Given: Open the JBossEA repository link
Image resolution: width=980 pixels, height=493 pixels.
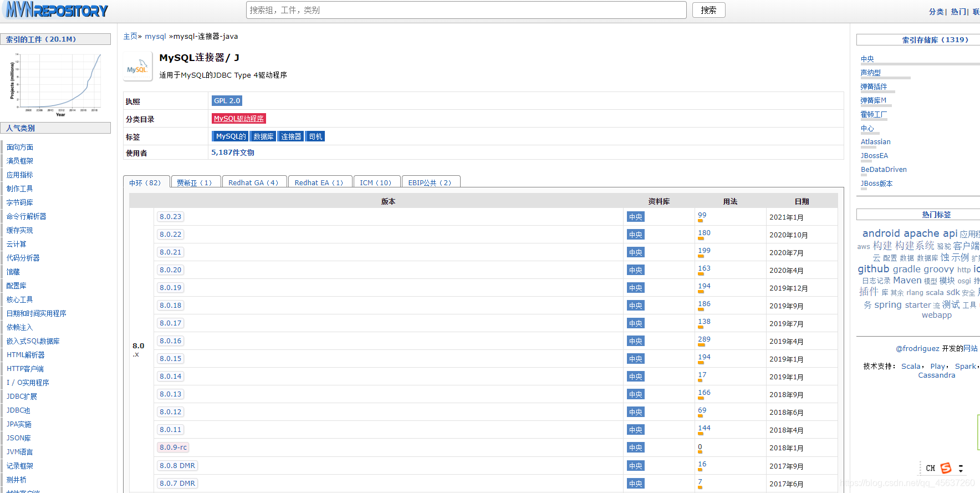Looking at the screenshot, I should click(875, 156).
